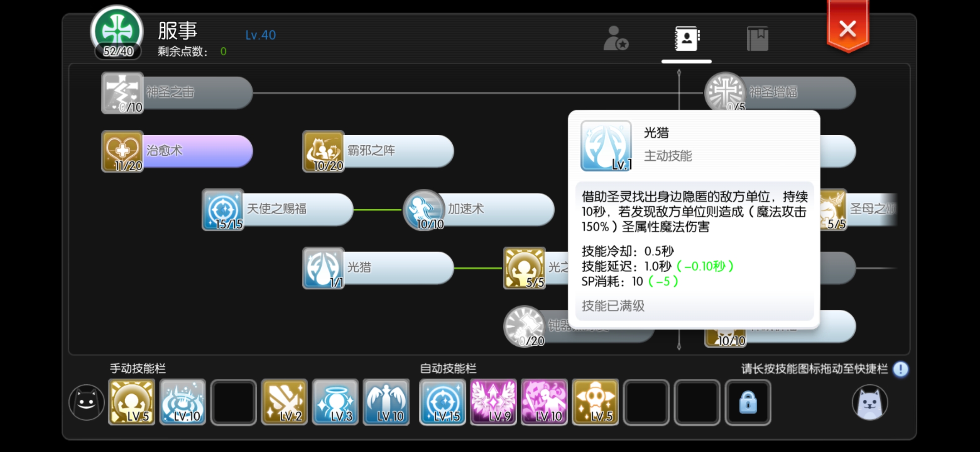Tap the LV.10 winged manual skill slot

[x=386, y=402]
